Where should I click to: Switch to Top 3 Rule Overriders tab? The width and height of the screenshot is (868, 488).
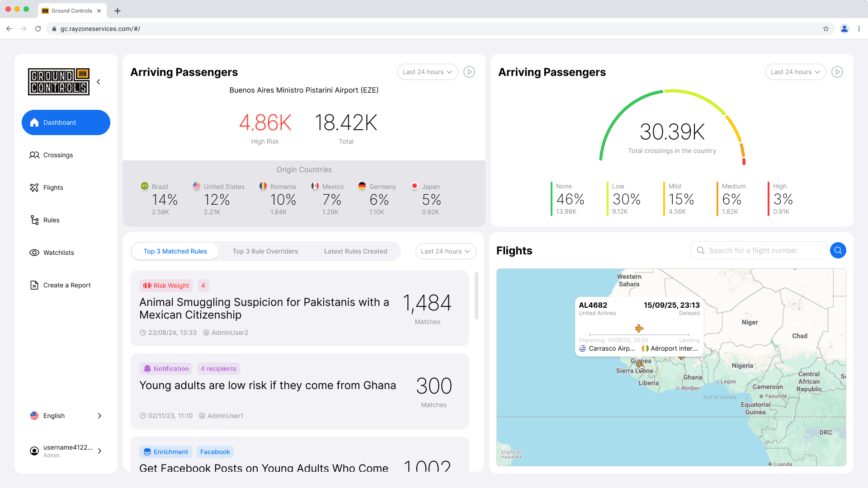265,251
